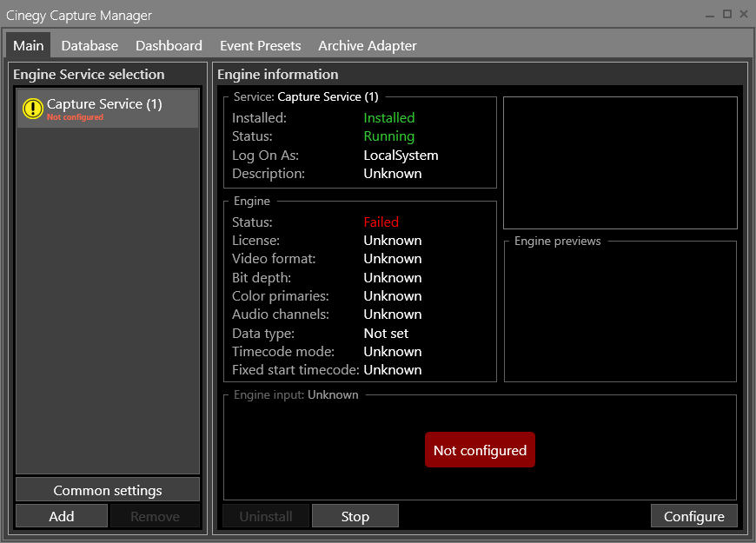Click the Not set data type value

pos(386,334)
